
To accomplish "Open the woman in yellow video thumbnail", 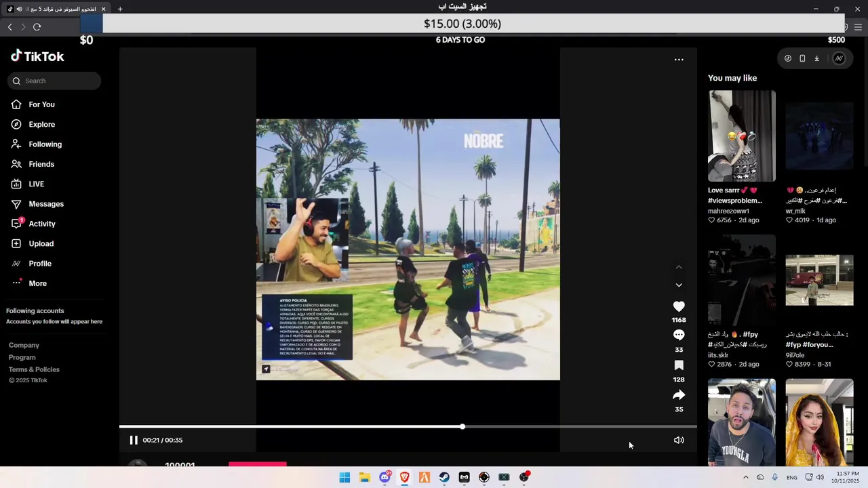I will tap(819, 422).
